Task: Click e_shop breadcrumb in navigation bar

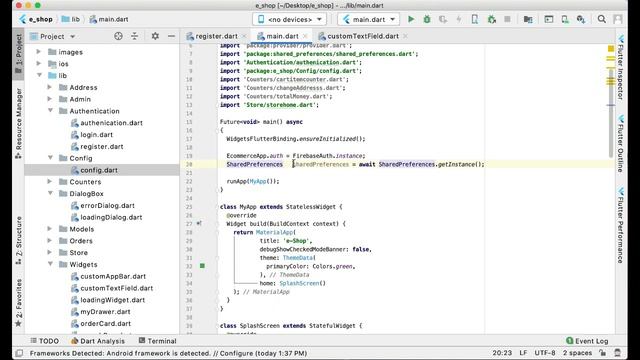Action: click(x=36, y=19)
